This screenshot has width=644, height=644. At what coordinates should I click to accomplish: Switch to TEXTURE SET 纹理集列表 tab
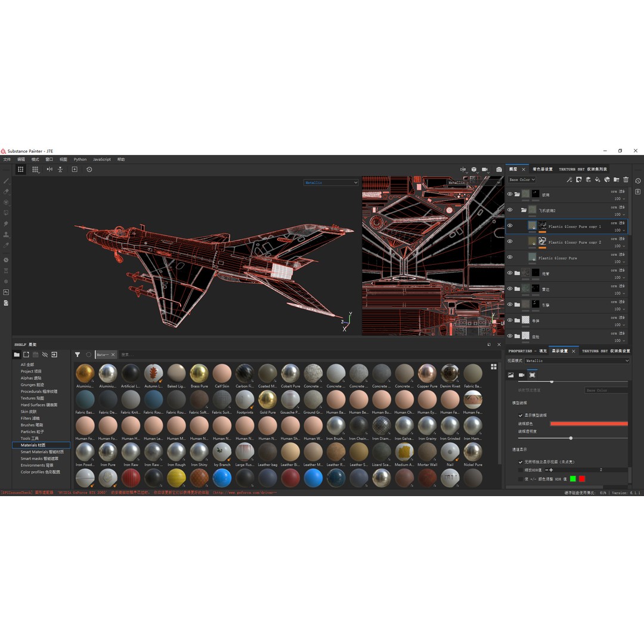pyautogui.click(x=583, y=169)
